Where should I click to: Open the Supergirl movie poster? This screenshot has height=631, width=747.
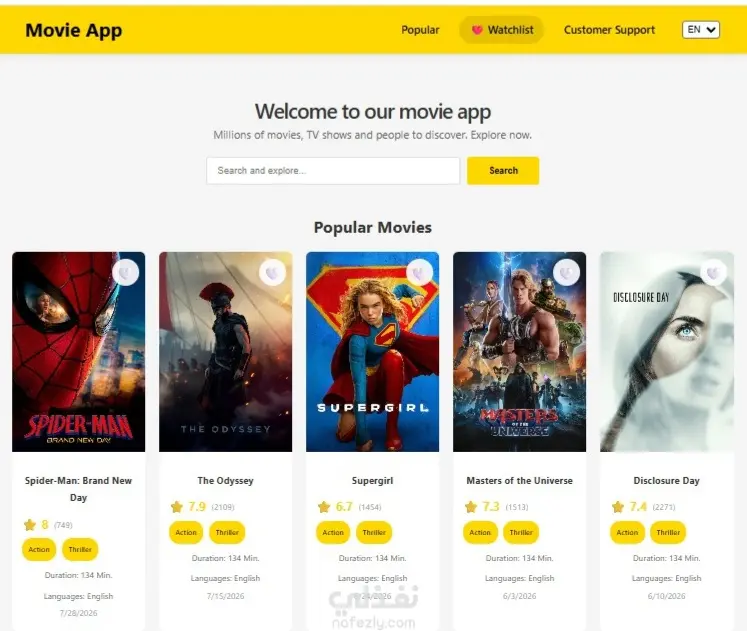pos(373,351)
